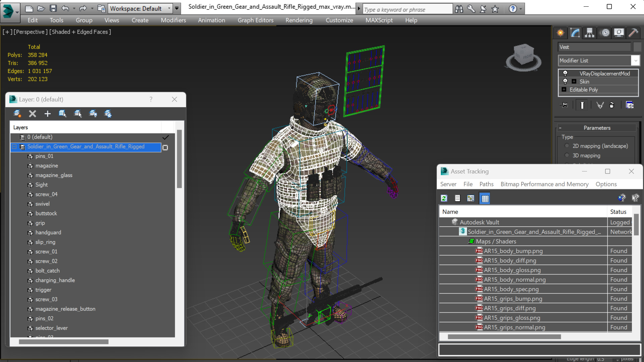This screenshot has height=362, width=644.
Task: Click the Save File floppy icon
Action: click(53, 8)
